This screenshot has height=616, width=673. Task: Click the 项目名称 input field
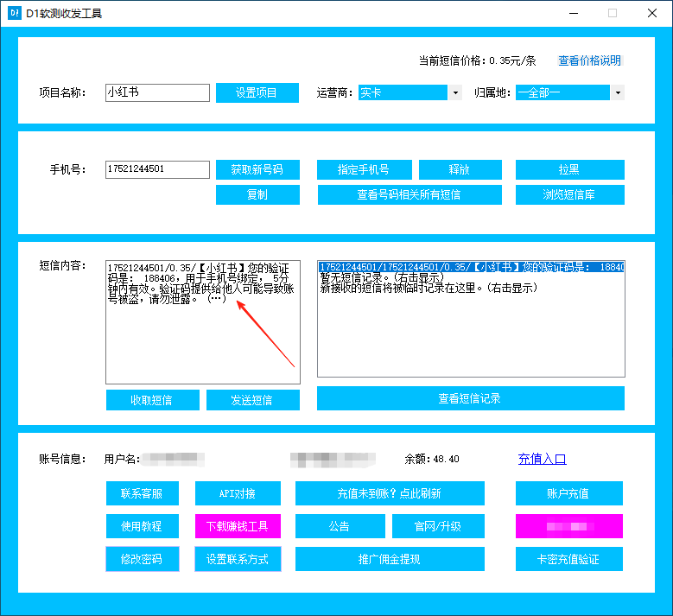click(x=158, y=92)
